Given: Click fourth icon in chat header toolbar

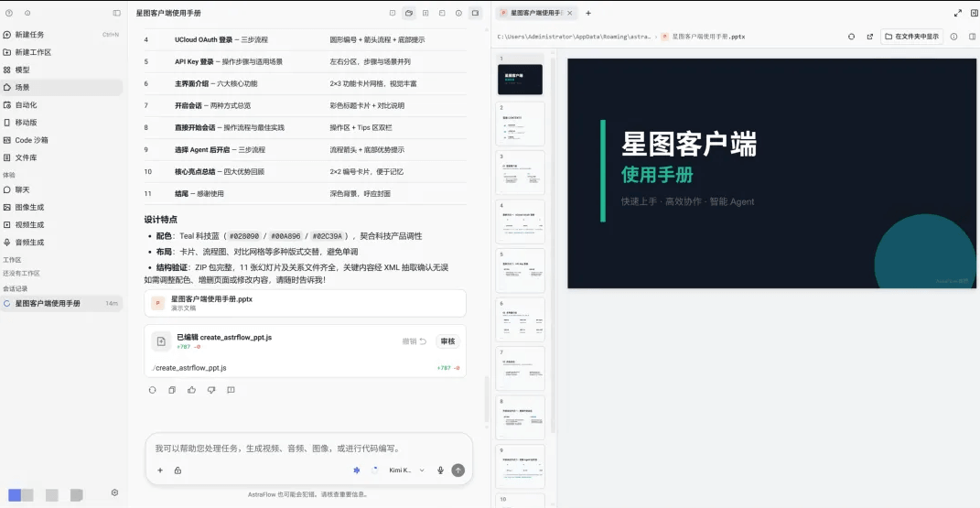Looking at the screenshot, I should point(442,13).
